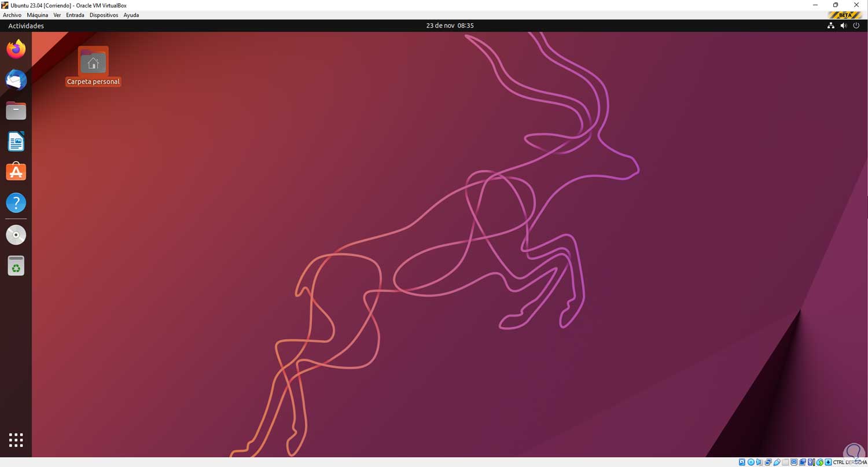868x467 pixels.
Task: Show Applications grid at dock bottom
Action: point(16,440)
